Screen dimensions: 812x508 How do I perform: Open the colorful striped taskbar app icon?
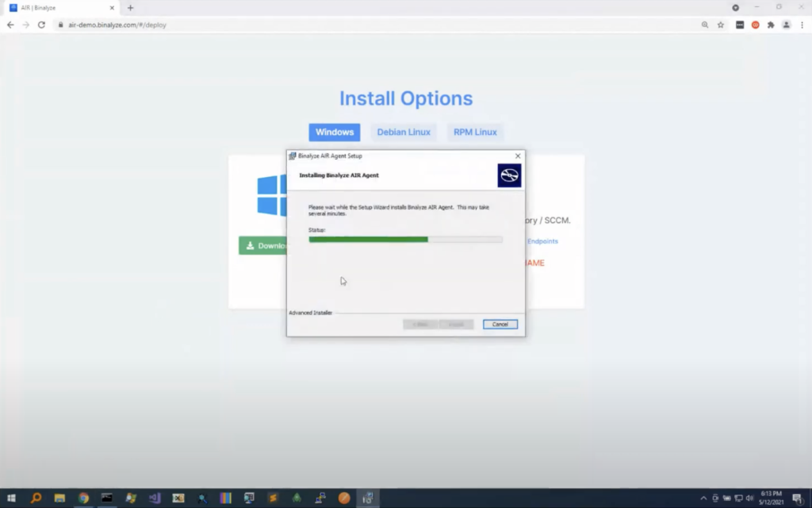click(x=225, y=498)
